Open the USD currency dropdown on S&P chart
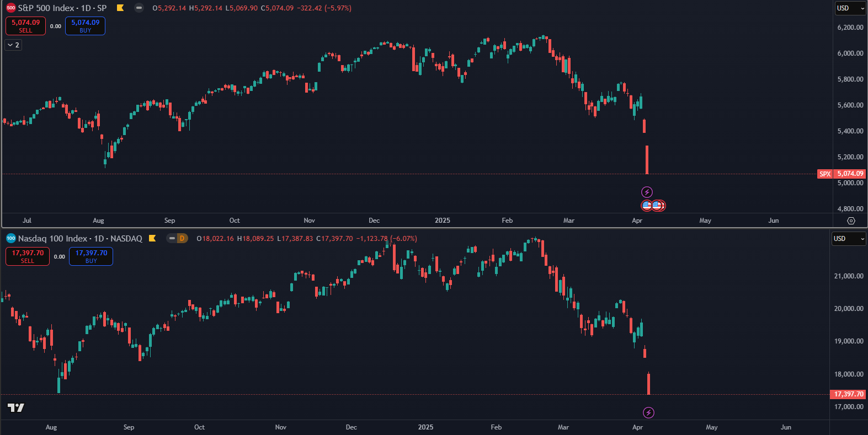This screenshot has height=435, width=868. tap(850, 8)
